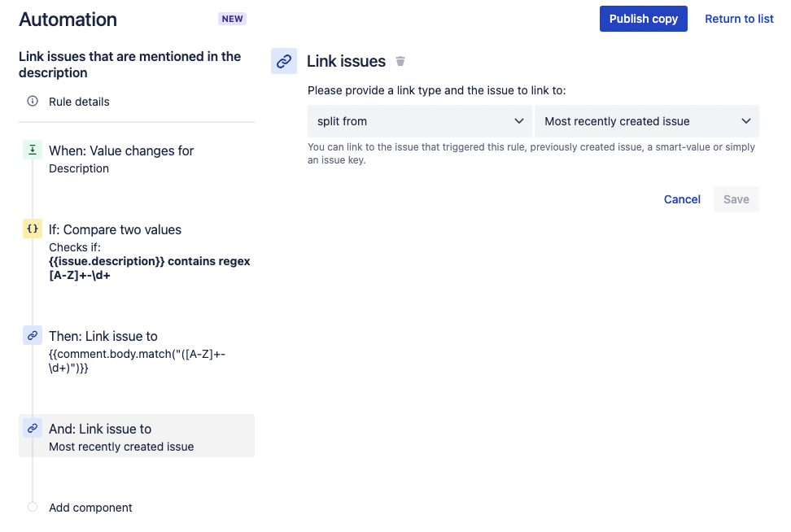Screen dimensions: 791x532
Task: Open the Most recently created issue dropdown
Action: (x=647, y=120)
